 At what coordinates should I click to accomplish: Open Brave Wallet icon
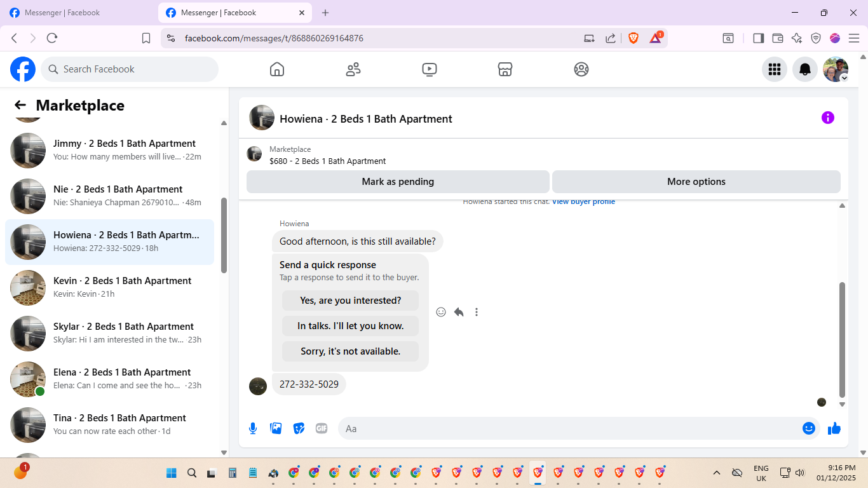click(778, 38)
